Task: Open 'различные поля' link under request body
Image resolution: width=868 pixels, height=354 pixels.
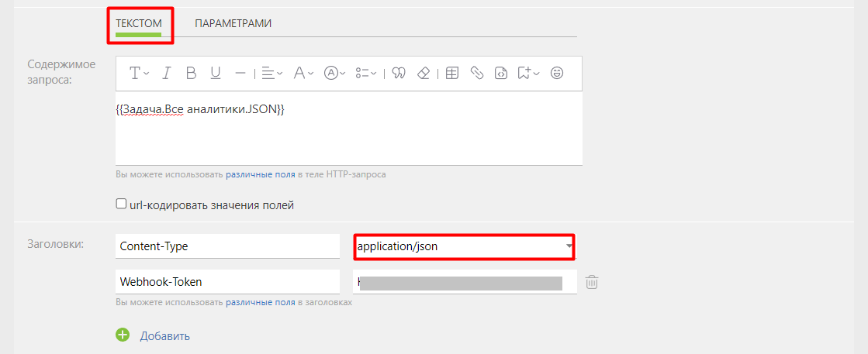Action: coord(260,174)
